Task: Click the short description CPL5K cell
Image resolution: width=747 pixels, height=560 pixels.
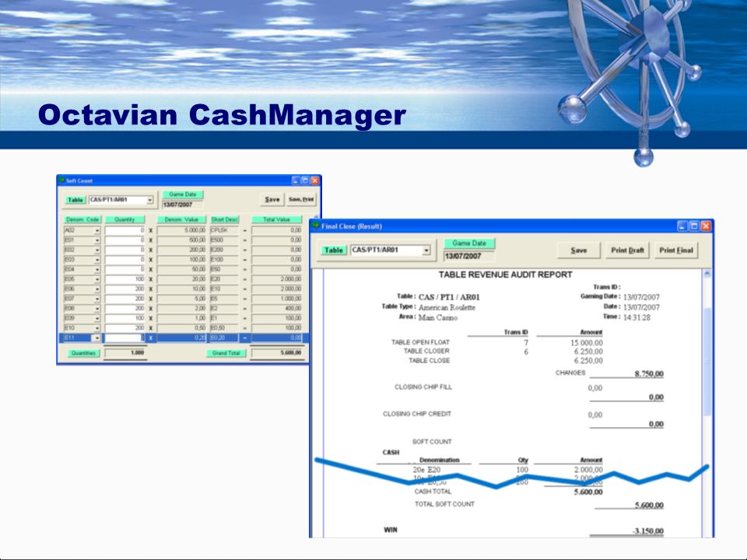Action: coord(224,230)
